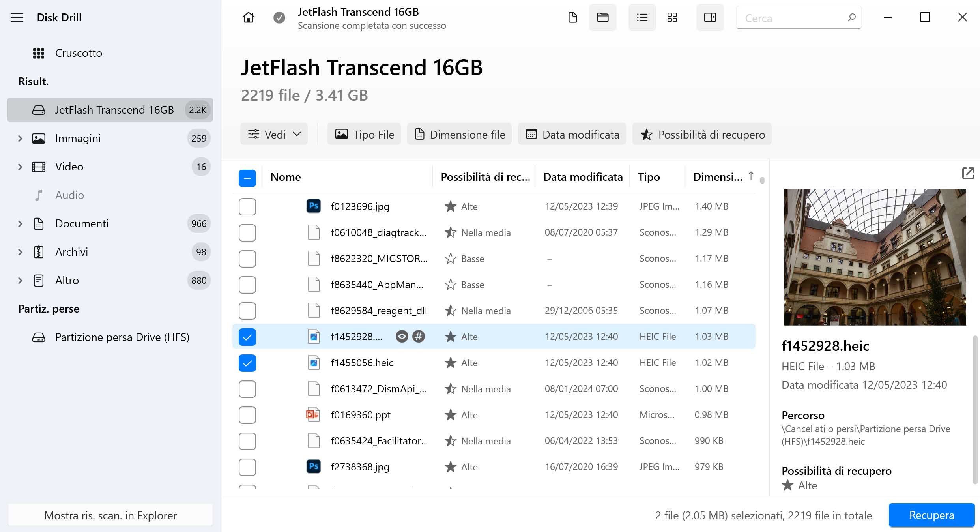Viewport: 980px width, 532px height.
Task: Select the f0613472_DismApi file row
Action: [x=494, y=389]
